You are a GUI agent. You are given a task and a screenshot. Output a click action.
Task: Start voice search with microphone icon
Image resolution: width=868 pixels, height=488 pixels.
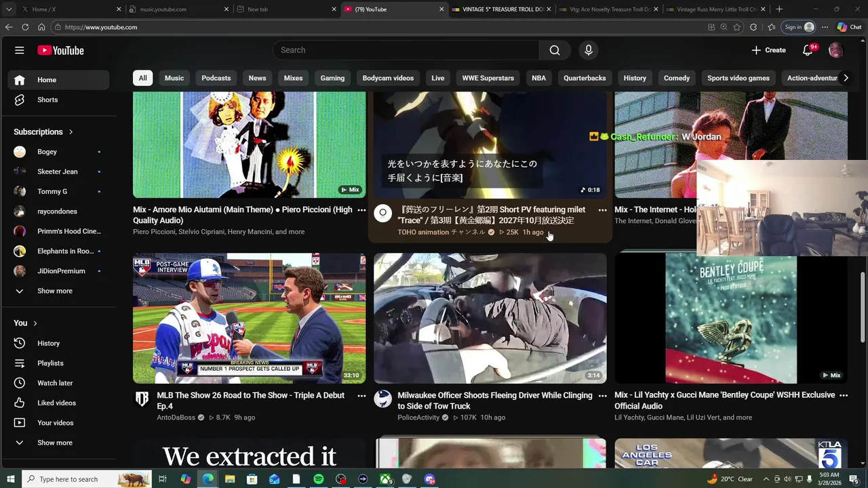589,50
